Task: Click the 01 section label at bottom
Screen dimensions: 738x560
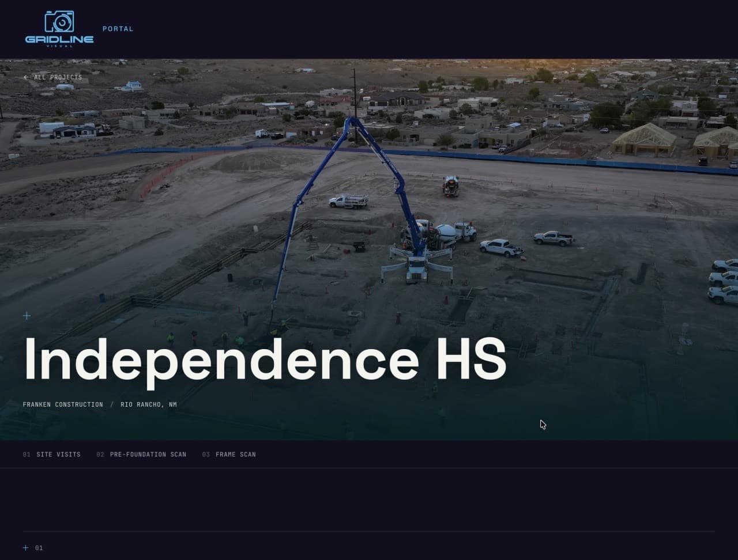Action: [39, 548]
